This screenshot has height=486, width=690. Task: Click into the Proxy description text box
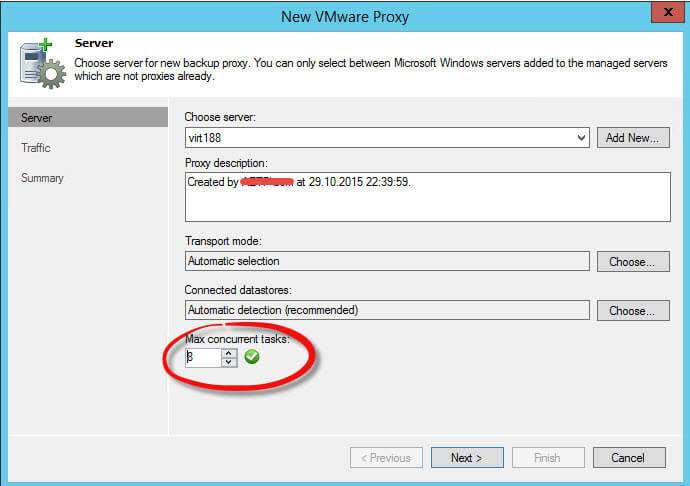pyautogui.click(x=428, y=197)
